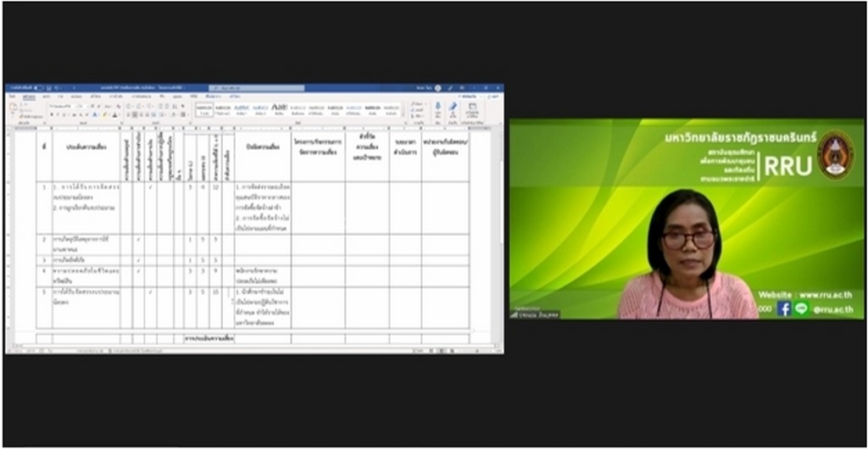868x450 pixels.
Task: Toggle bold formatting
Action: [52, 114]
